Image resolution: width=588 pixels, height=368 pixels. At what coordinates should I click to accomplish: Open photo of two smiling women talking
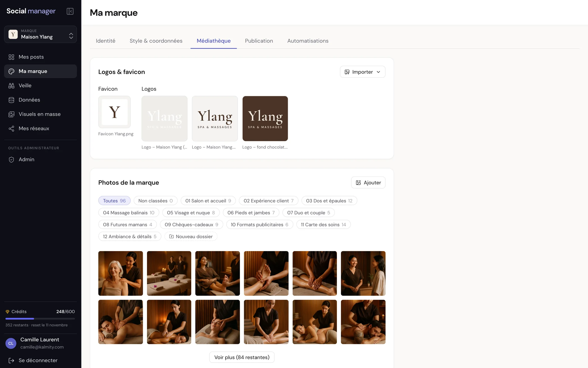[363, 273]
